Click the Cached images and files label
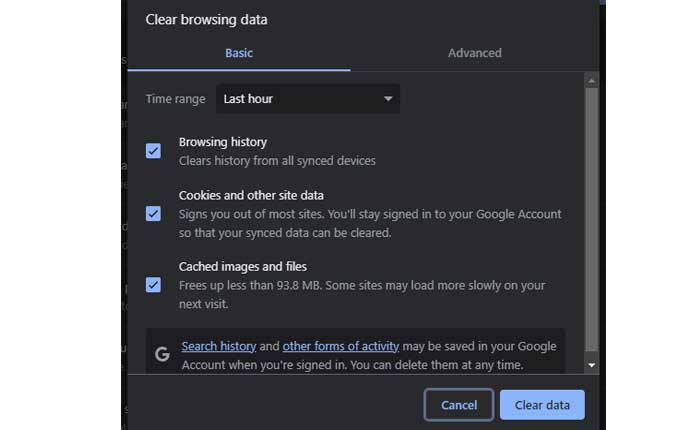The image size is (700, 430). (x=243, y=267)
